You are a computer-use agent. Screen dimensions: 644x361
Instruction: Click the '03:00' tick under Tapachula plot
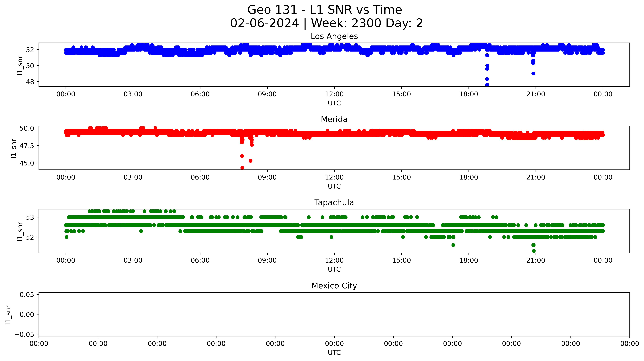(133, 261)
